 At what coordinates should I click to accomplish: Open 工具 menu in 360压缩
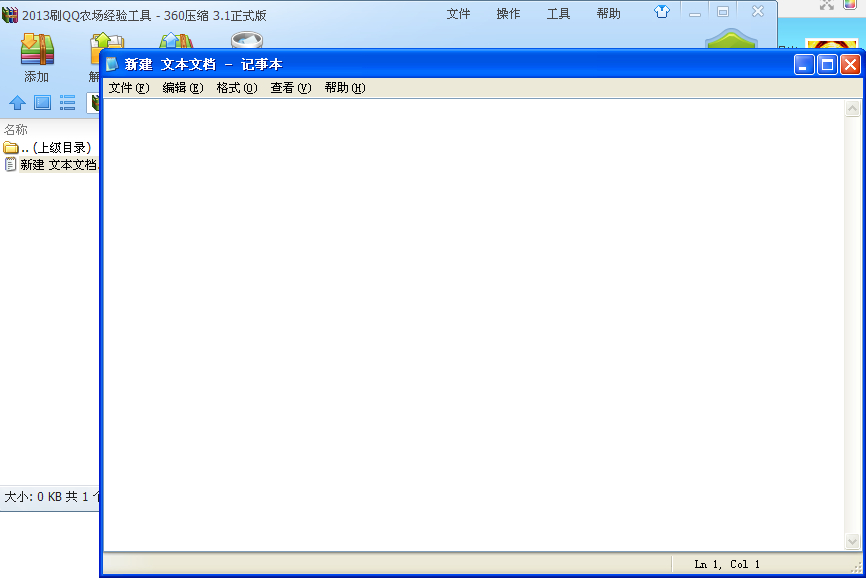point(558,14)
